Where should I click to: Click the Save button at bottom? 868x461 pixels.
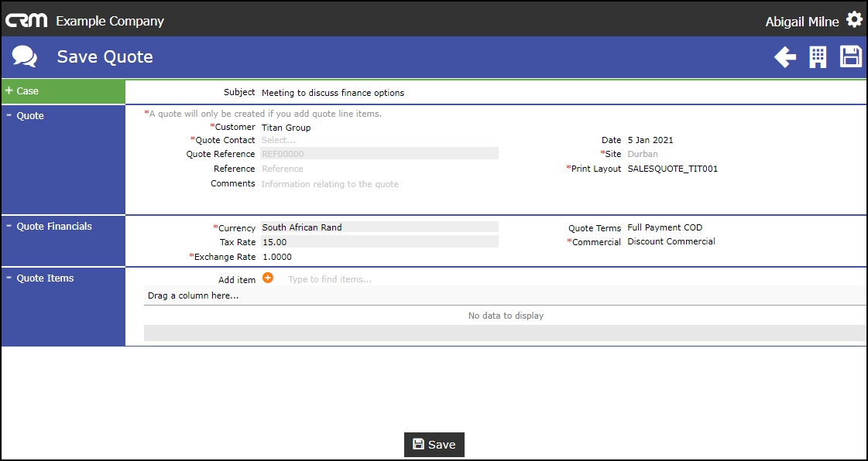pos(434,445)
